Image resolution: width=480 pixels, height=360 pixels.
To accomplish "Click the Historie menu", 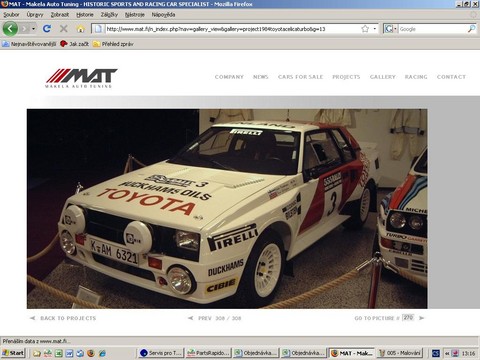I will [85, 15].
